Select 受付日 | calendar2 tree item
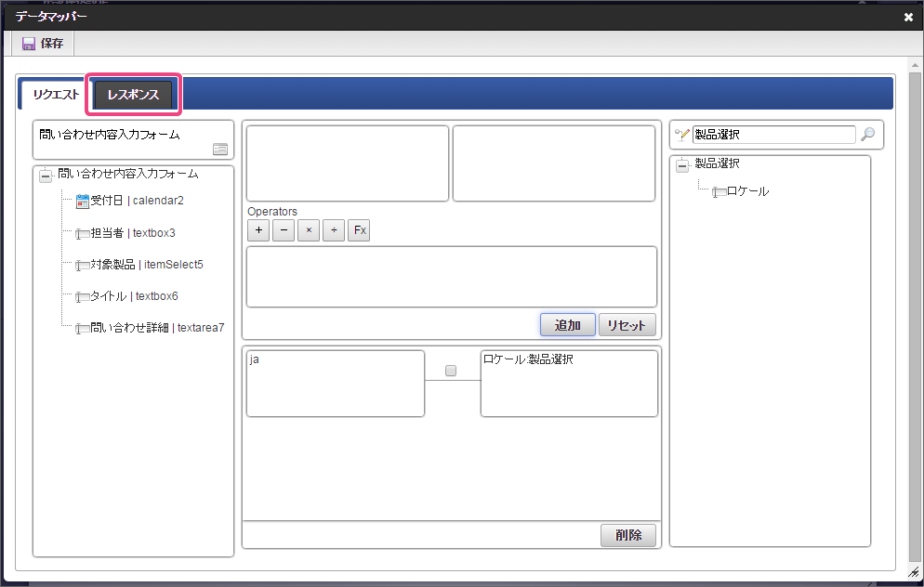 pyautogui.click(x=137, y=201)
